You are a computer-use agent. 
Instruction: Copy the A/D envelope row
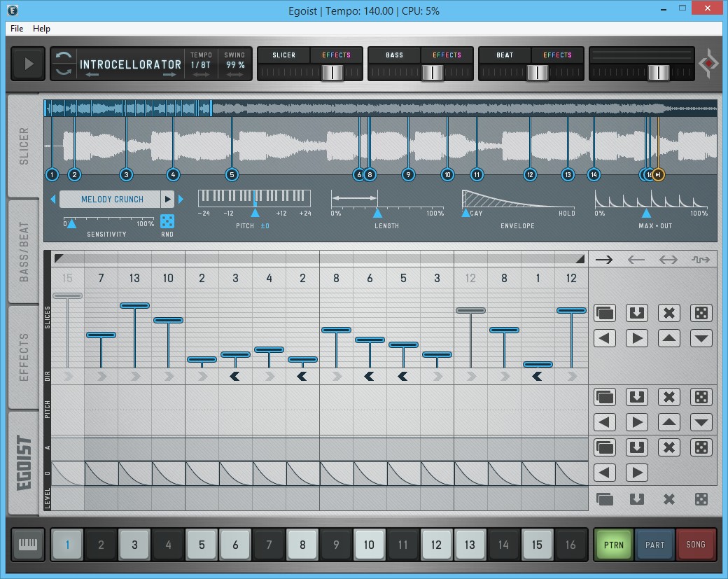click(605, 447)
